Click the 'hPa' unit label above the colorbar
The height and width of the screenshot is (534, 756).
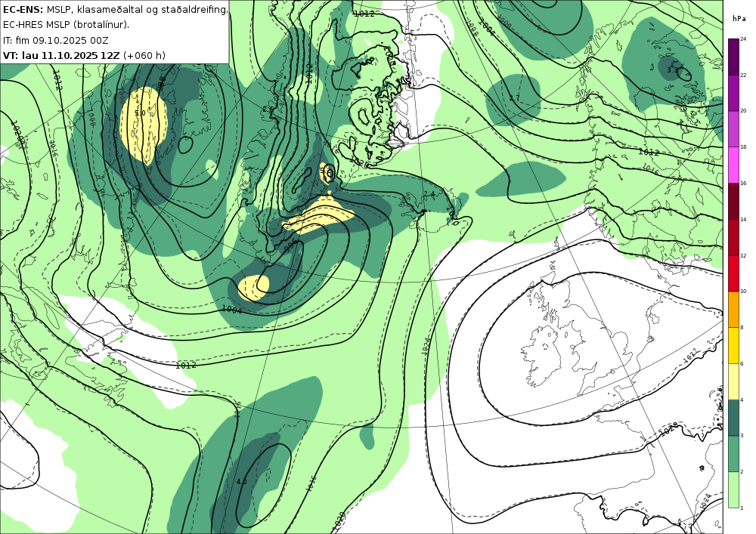[x=739, y=19]
